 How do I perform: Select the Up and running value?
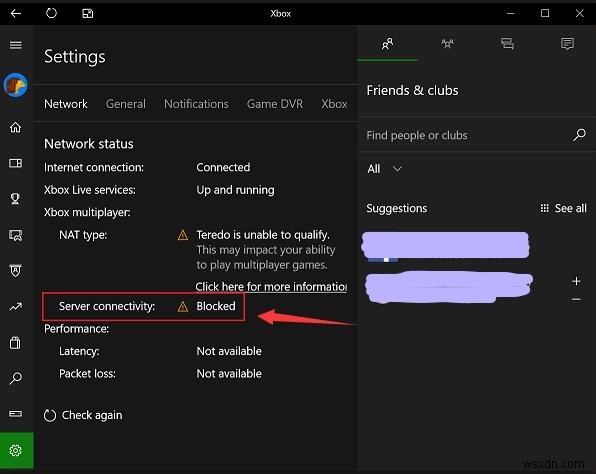(x=235, y=190)
